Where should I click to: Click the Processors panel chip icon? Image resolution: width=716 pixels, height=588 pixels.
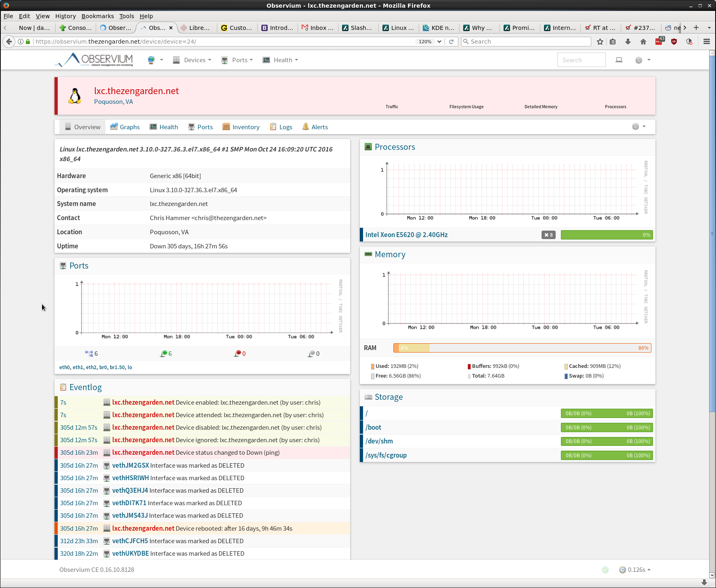[368, 147]
